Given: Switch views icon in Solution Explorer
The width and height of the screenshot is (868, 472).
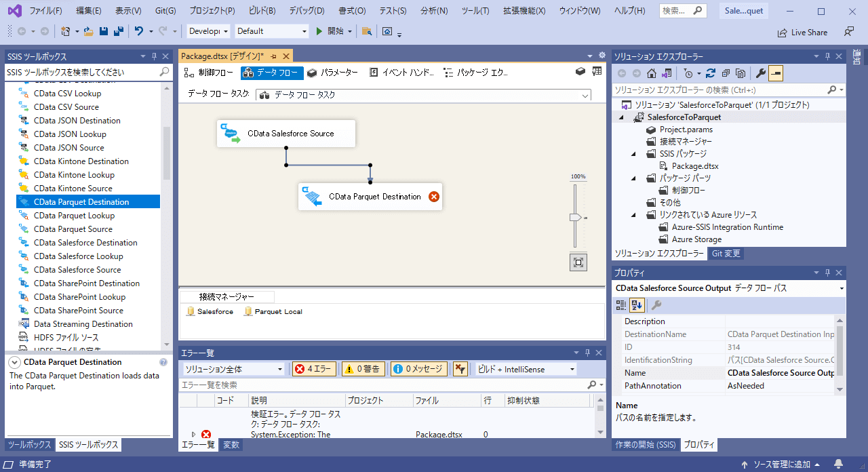Looking at the screenshot, I should 667,73.
